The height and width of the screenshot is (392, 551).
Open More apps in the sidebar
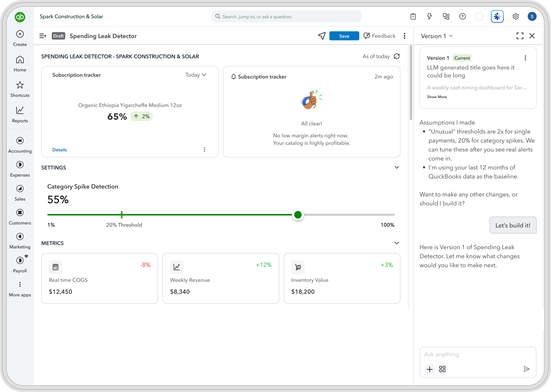20,289
